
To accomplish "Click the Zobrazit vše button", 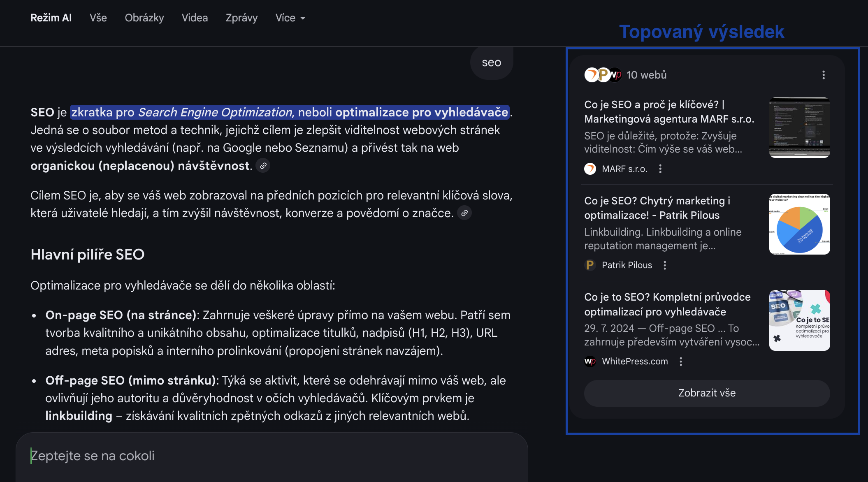I will click(x=706, y=393).
